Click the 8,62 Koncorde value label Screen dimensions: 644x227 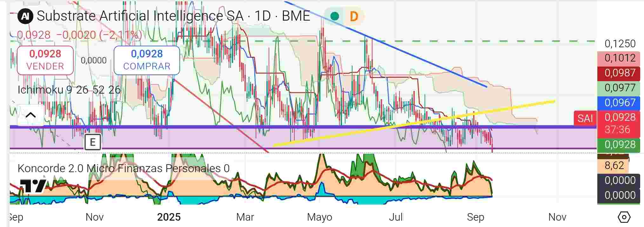pyautogui.click(x=614, y=165)
